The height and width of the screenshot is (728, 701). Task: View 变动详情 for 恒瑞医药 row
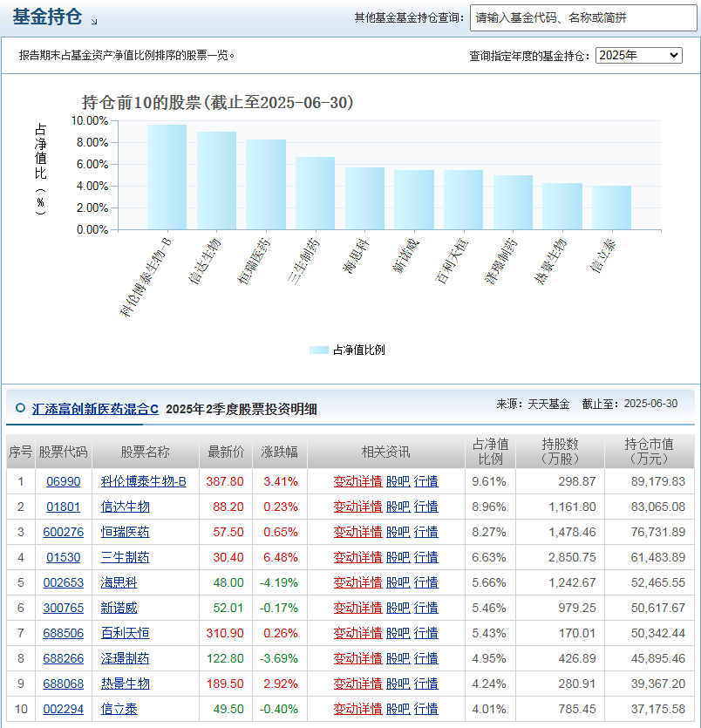tap(357, 532)
